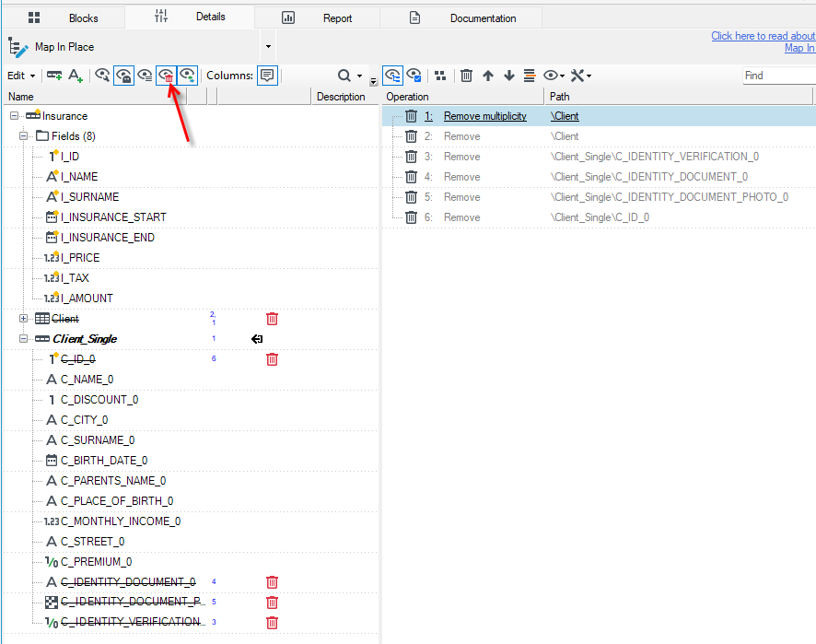Collapse the Client_Single node
Image resolution: width=816 pixels, height=644 pixels.
click(23, 338)
